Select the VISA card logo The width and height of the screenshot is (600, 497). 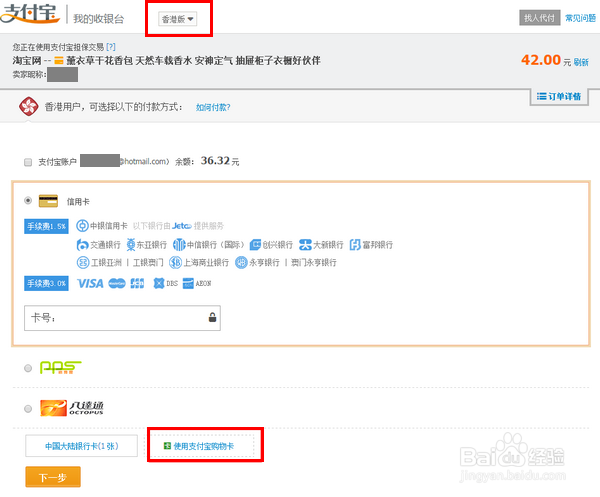[90, 284]
